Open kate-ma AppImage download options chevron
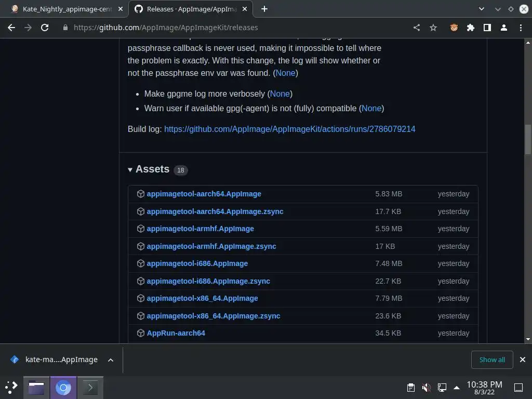 coord(111,360)
